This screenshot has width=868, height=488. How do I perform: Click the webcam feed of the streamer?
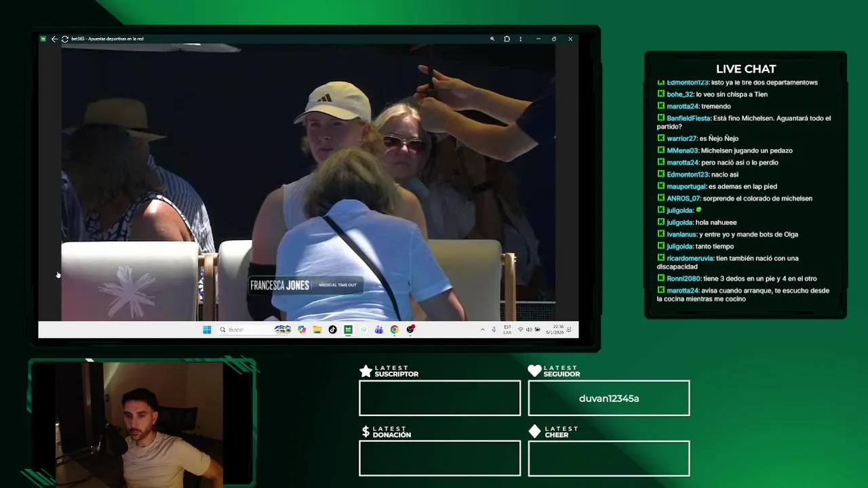(x=140, y=424)
